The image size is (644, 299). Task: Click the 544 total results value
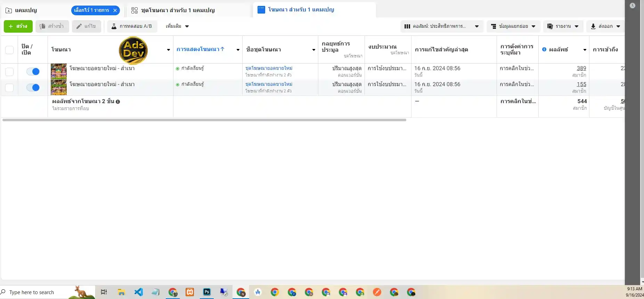pyautogui.click(x=582, y=101)
